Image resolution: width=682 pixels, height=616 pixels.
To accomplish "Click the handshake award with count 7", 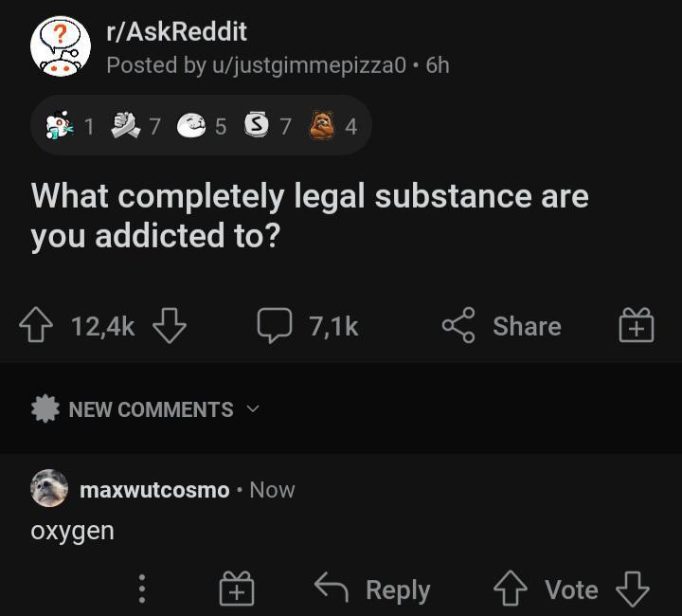I will [126, 126].
